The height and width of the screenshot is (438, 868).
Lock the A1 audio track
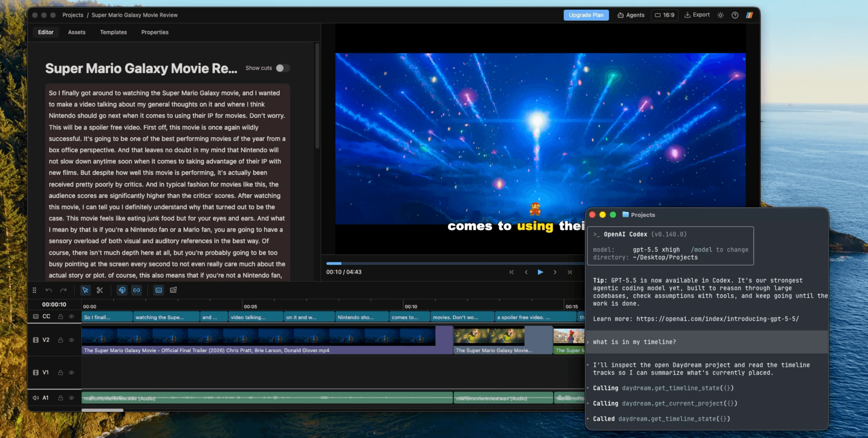pyautogui.click(x=61, y=398)
